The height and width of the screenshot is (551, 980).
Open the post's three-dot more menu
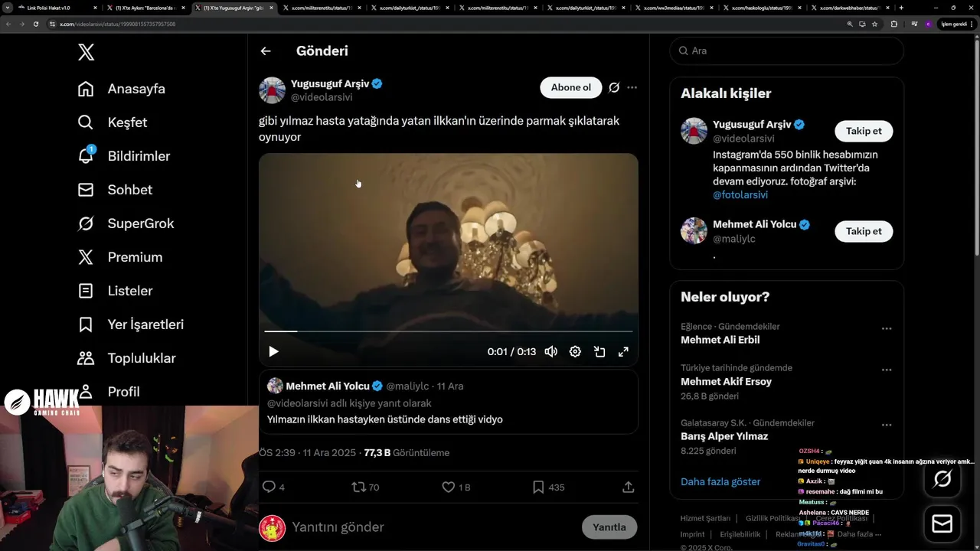click(x=632, y=87)
